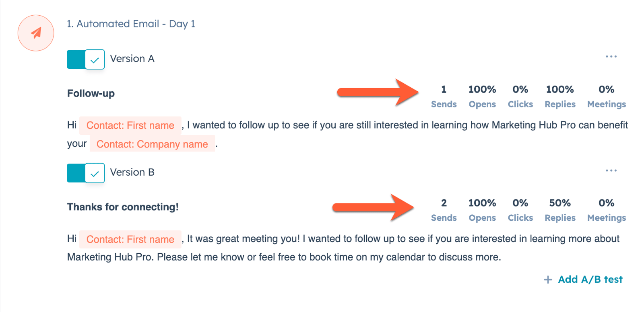Click the paper plane automated email icon
The image size is (644, 312).
tap(36, 33)
